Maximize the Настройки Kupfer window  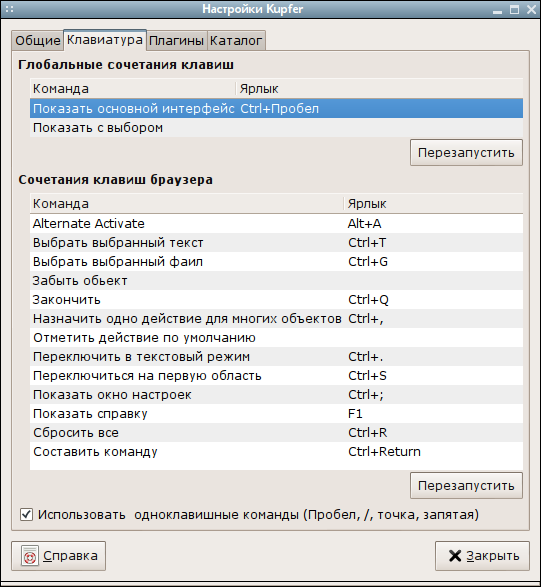coord(515,9)
